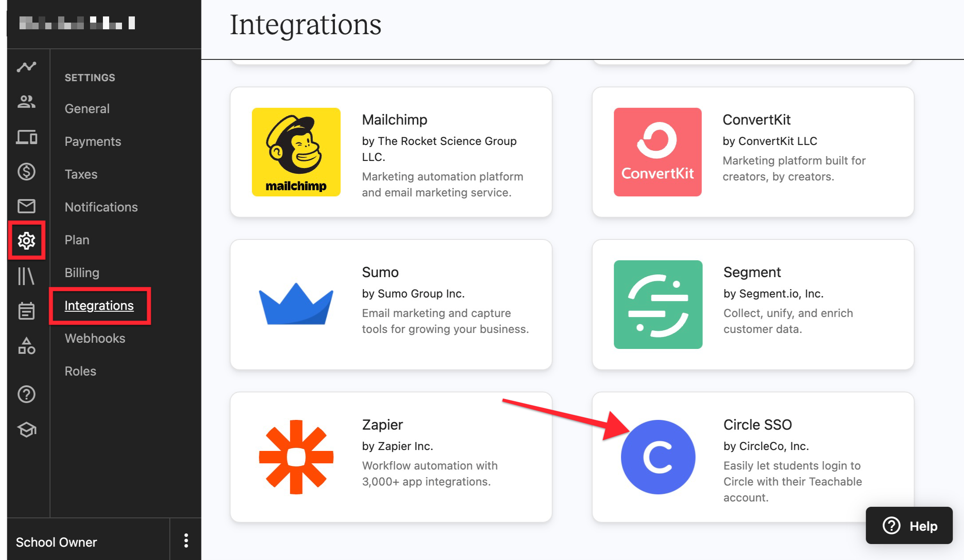Open the shapes products icon

tap(27, 345)
